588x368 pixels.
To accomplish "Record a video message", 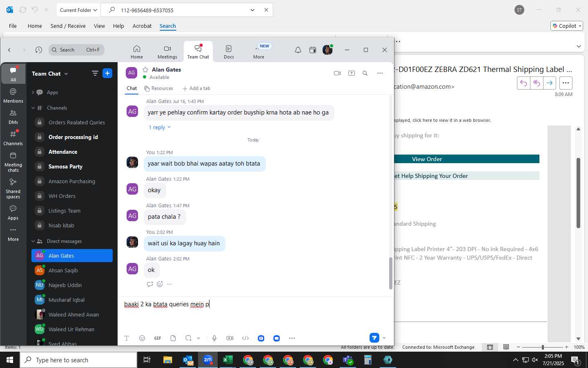I will [230, 338].
